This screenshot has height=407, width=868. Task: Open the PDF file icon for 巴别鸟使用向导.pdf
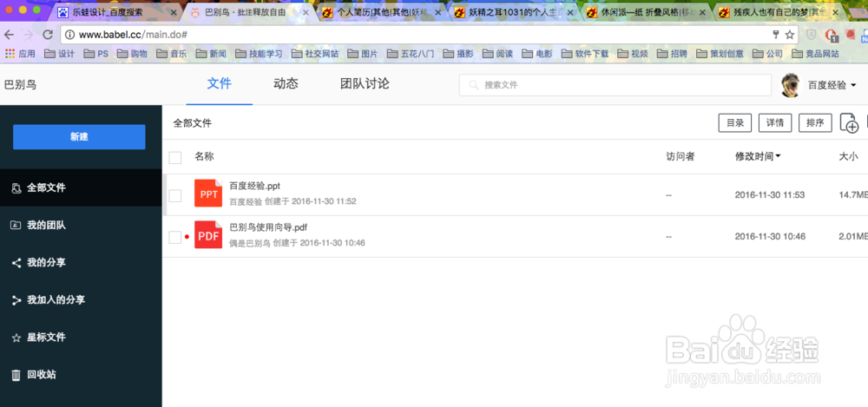tap(208, 235)
